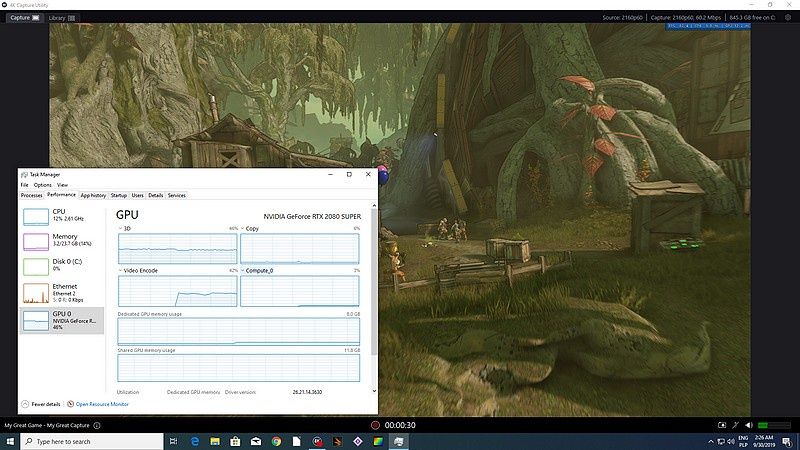Open Task View from the taskbar
Image resolution: width=800 pixels, height=450 pixels.
click(x=173, y=441)
